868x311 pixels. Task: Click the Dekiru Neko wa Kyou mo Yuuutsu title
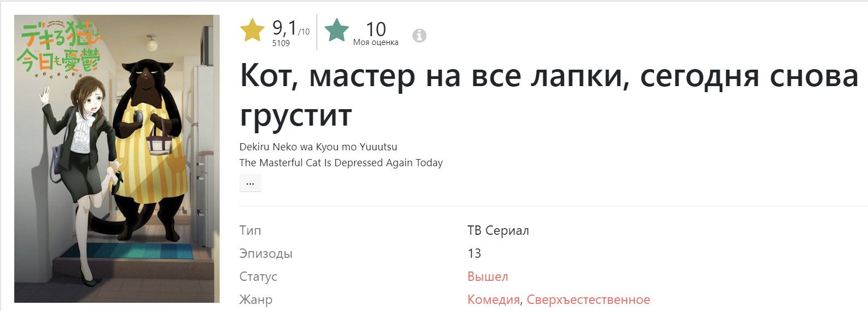click(318, 147)
